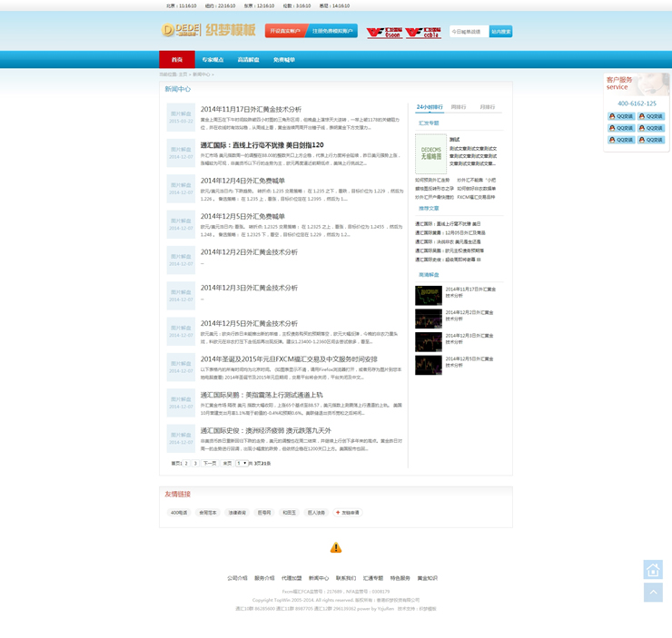Click the DEDE 织梦模板 site logo
The height and width of the screenshot is (638, 672).
(208, 30)
